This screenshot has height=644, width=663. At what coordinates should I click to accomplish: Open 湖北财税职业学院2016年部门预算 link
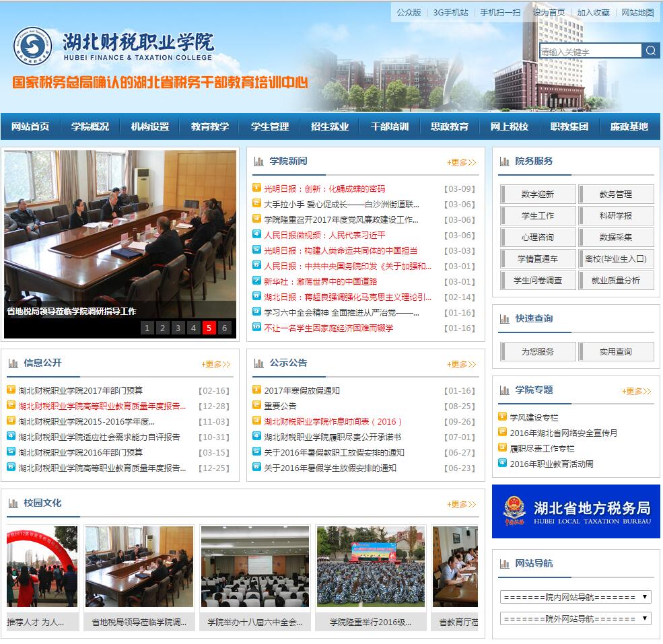point(81,452)
